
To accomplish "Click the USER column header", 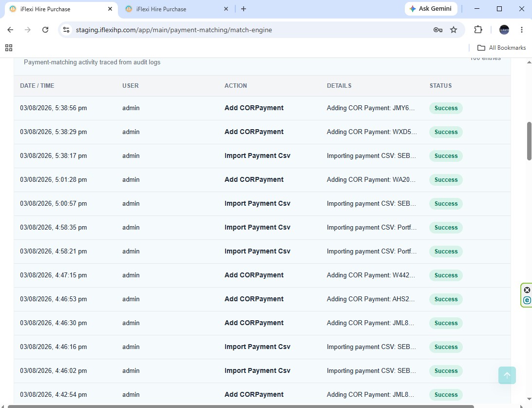I will 130,86.
